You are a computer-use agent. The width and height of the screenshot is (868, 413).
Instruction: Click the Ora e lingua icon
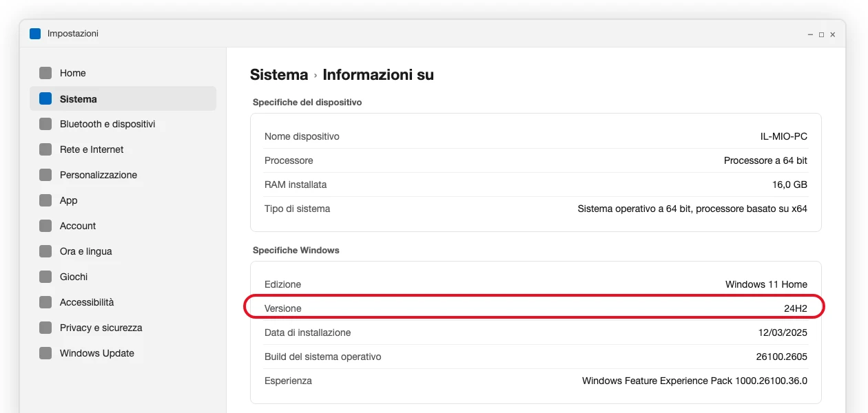pyautogui.click(x=45, y=251)
